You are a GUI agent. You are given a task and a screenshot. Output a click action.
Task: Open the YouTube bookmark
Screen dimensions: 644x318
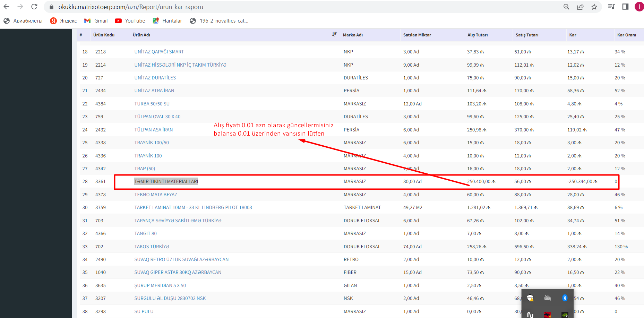click(x=130, y=21)
